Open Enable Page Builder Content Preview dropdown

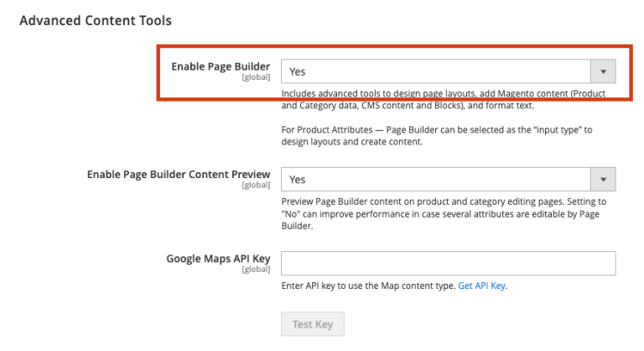436,179
